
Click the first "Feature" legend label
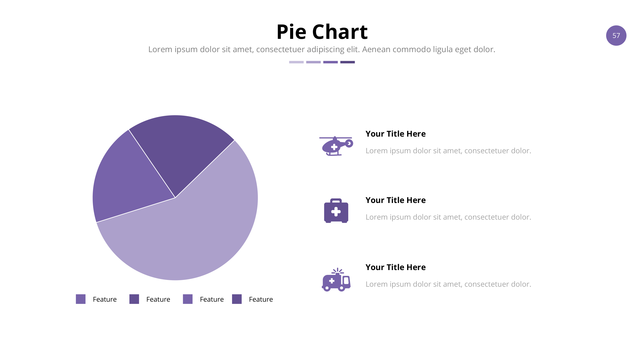tap(105, 299)
